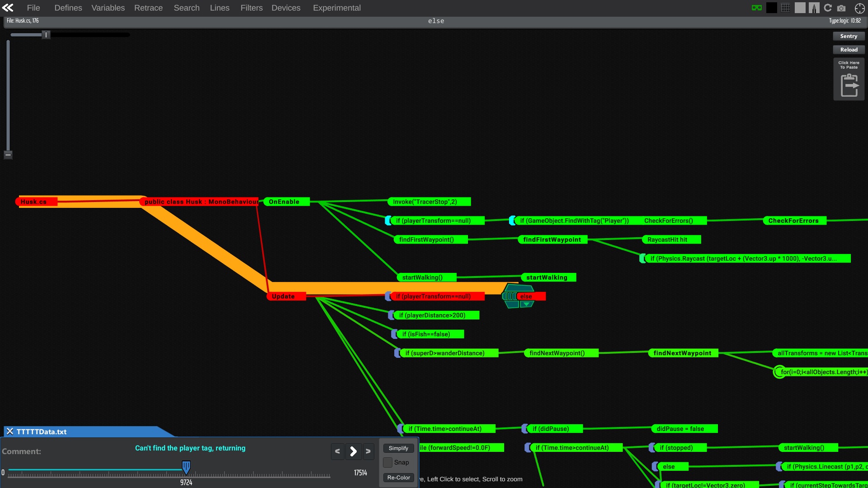Click the Simplify button

[398, 448]
